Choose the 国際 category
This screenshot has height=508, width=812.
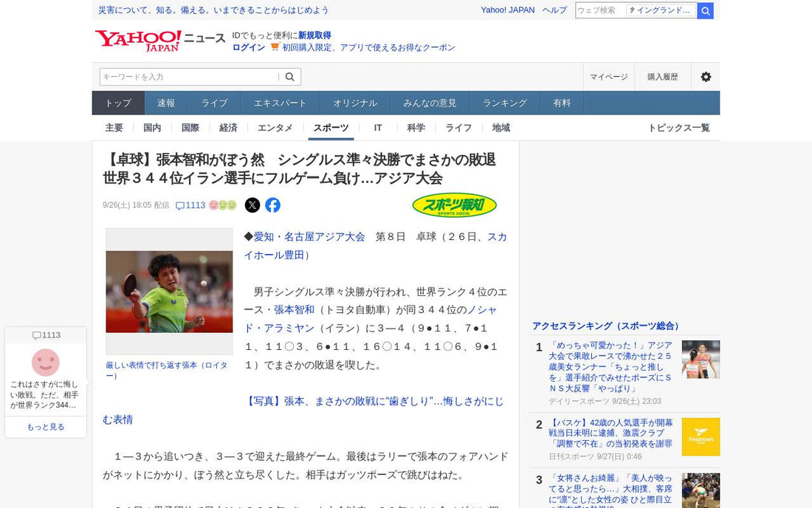coord(190,128)
